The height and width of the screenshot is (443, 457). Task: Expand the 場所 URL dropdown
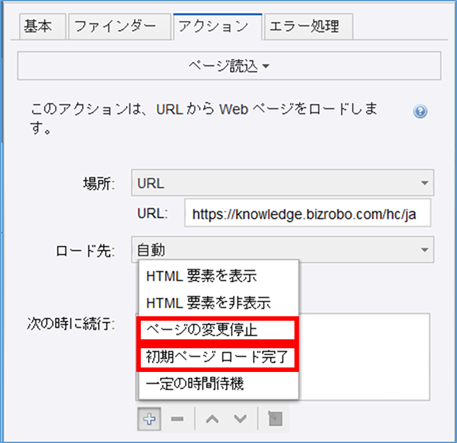[x=282, y=183]
